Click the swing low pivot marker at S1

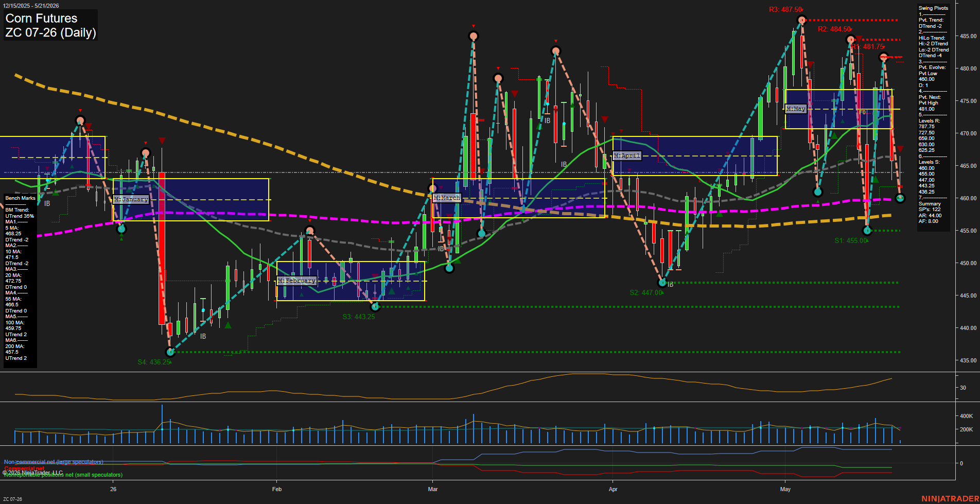point(867,231)
